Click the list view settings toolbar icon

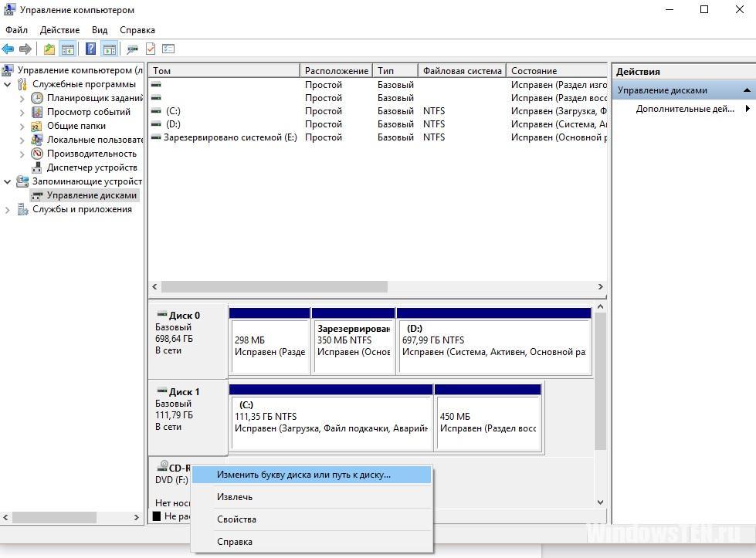pyautogui.click(x=168, y=49)
